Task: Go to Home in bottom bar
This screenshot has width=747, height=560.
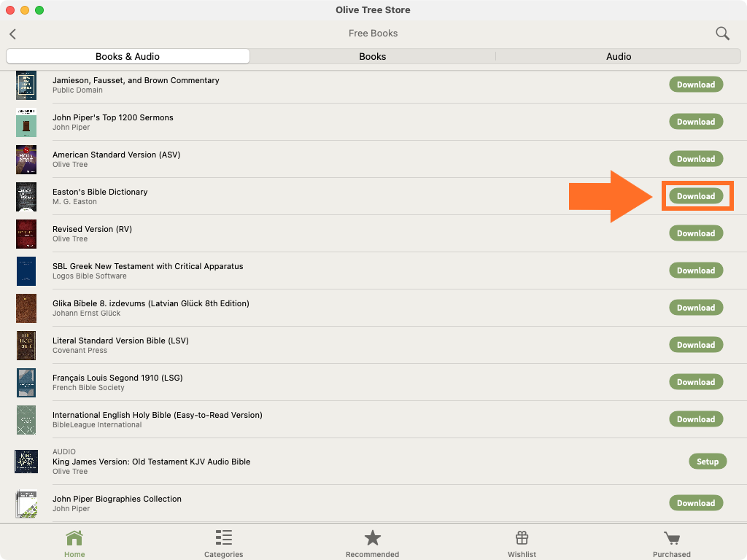Action: 74,543
